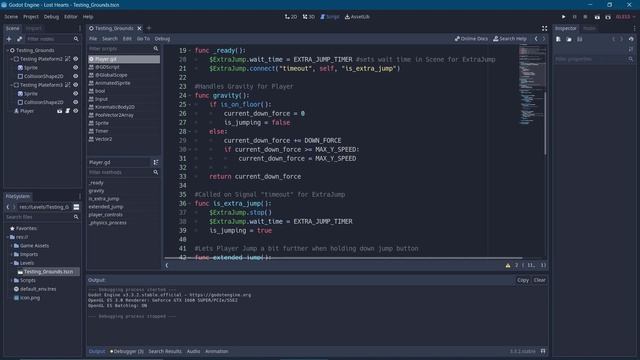Toggle visibility of Testing Plateform3 node
The width and height of the screenshot is (640, 360).
[x=76, y=85]
